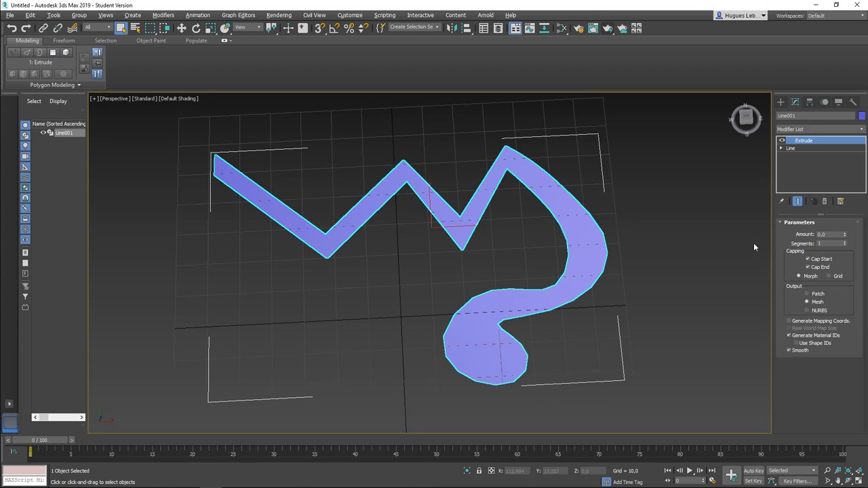Select the Grid capping radio button
The width and height of the screenshot is (868, 488).
coord(829,276)
